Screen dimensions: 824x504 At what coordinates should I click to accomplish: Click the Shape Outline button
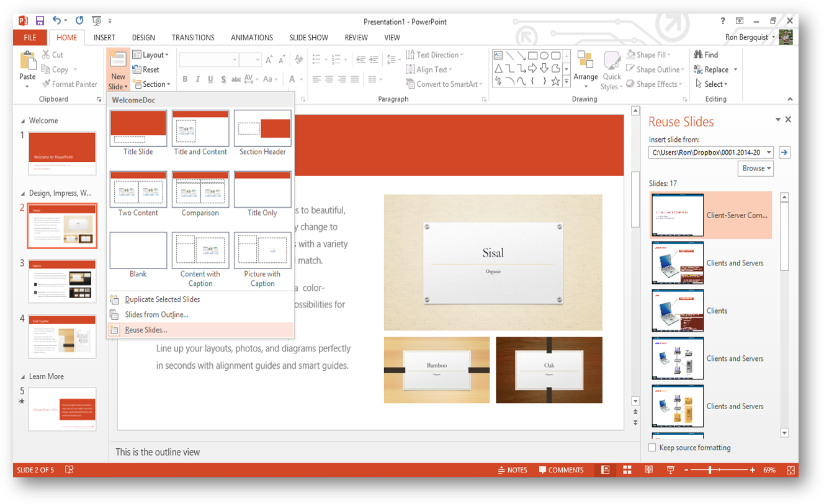click(x=655, y=69)
